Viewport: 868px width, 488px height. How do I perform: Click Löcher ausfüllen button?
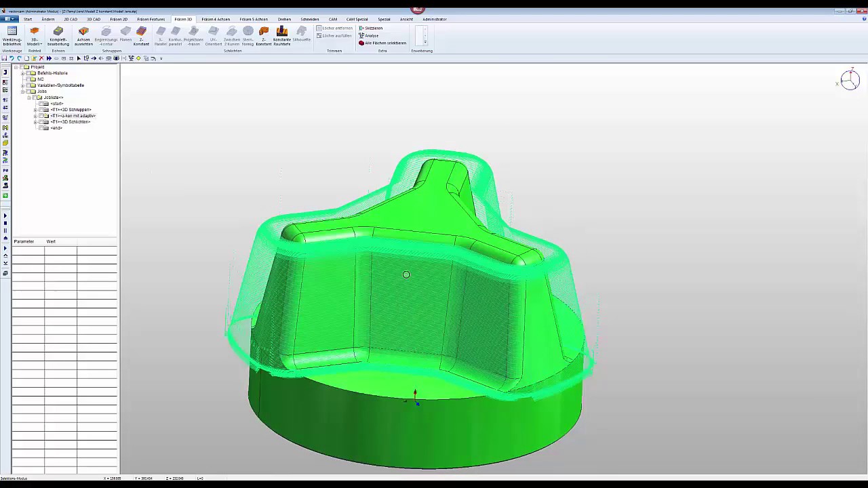point(334,35)
